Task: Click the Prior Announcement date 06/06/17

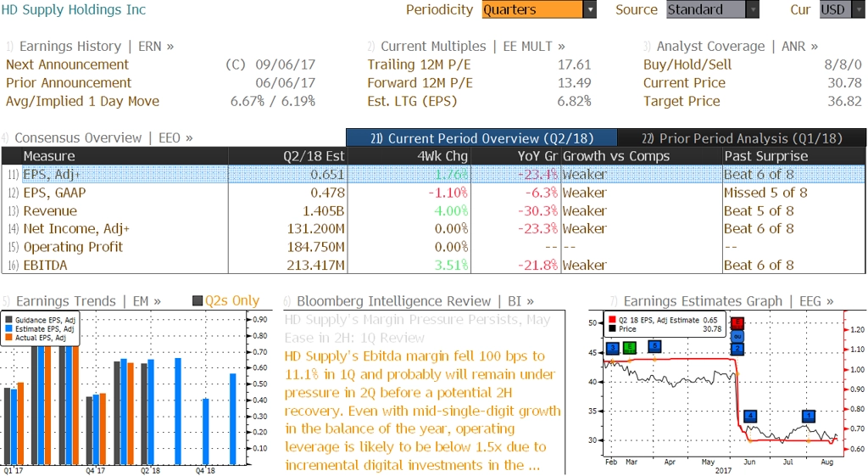Action: click(285, 82)
